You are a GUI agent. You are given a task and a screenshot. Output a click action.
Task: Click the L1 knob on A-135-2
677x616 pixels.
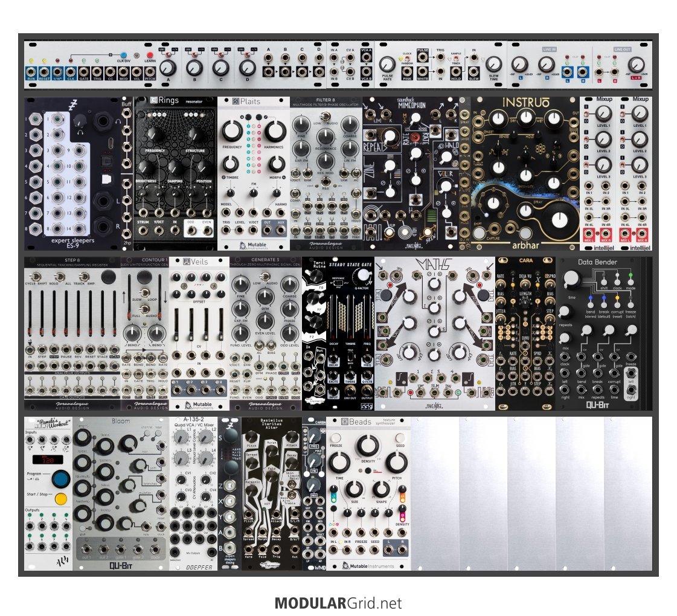tap(182, 438)
